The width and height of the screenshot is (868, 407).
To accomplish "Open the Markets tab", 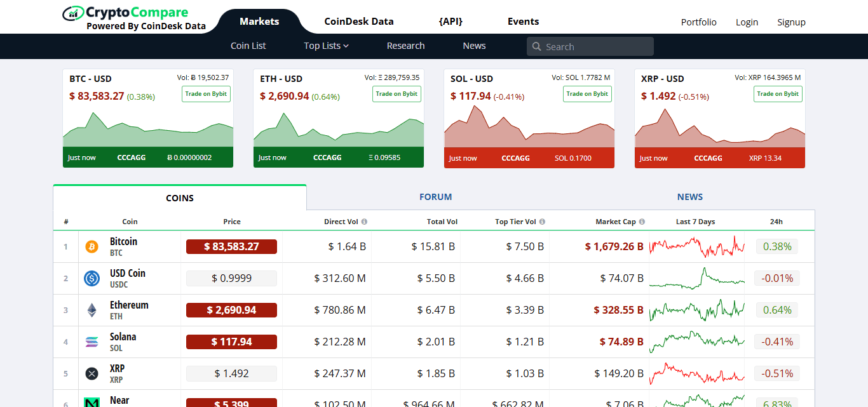I will coord(259,22).
